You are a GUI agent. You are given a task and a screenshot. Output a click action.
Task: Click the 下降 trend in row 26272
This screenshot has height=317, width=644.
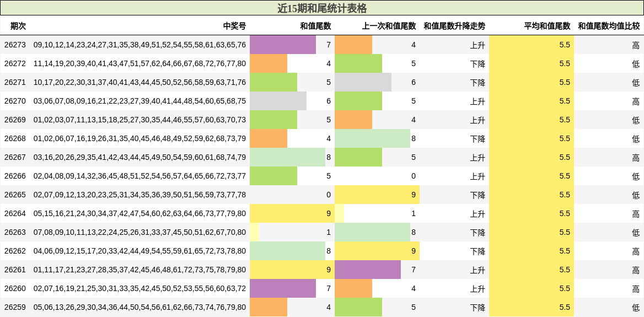477,63
